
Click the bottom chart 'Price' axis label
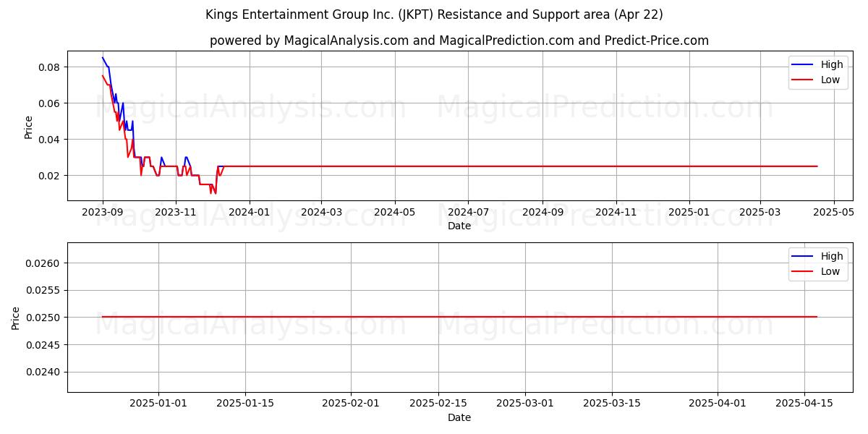click(16, 318)
